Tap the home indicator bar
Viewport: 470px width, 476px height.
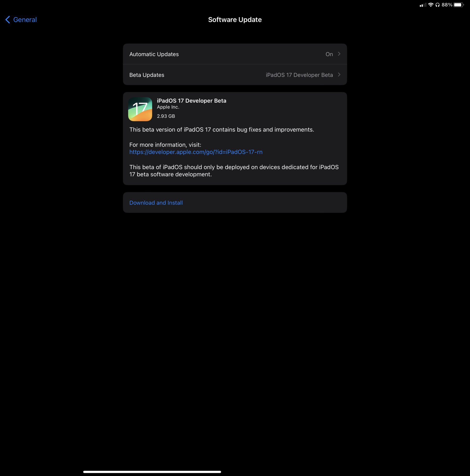[152, 472]
